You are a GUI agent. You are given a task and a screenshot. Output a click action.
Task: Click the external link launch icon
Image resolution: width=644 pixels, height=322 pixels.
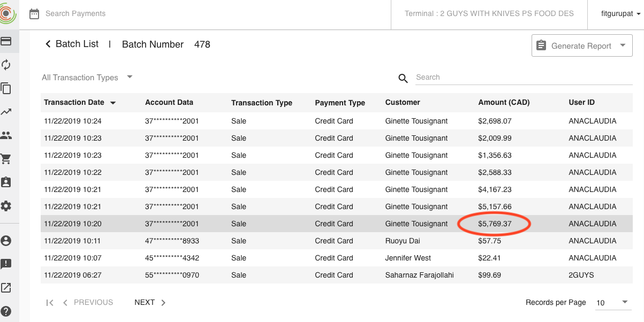(x=6, y=288)
